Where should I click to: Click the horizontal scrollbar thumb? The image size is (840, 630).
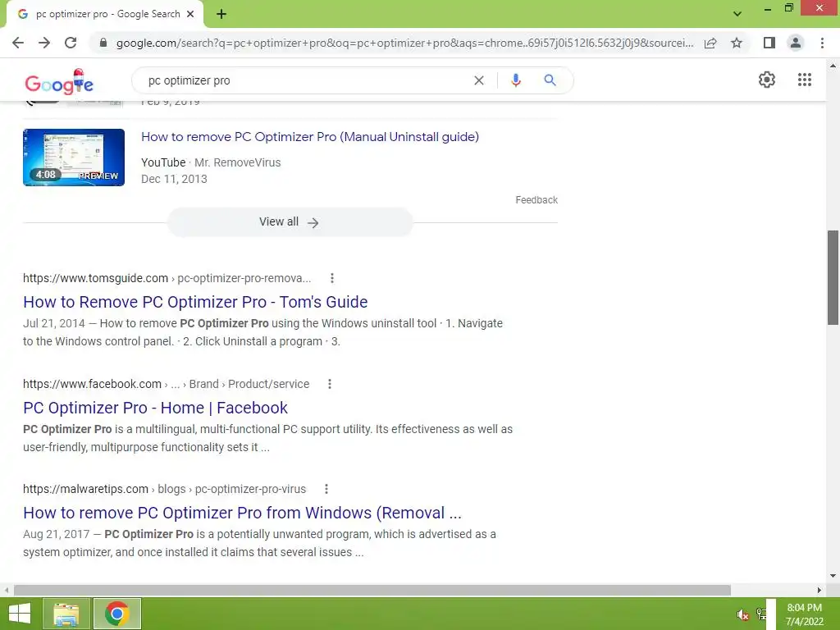tap(372, 590)
